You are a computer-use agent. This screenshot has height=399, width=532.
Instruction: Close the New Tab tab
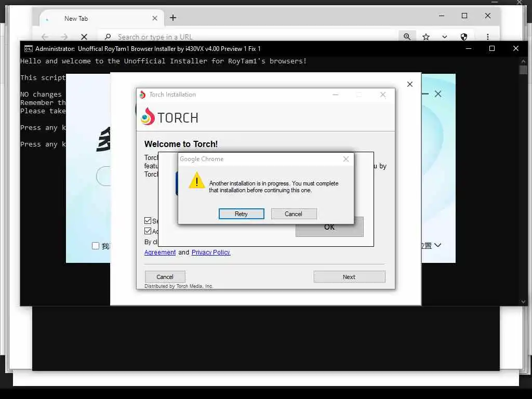point(155,18)
